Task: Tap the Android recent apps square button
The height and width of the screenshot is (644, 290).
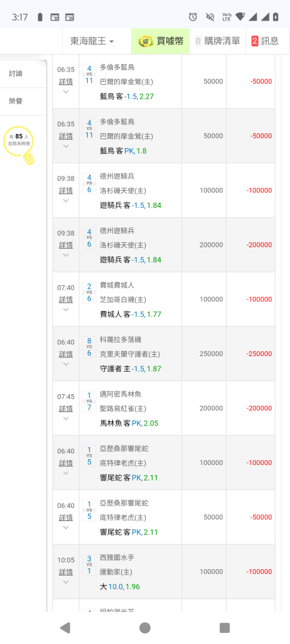Action: pyautogui.click(x=225, y=627)
